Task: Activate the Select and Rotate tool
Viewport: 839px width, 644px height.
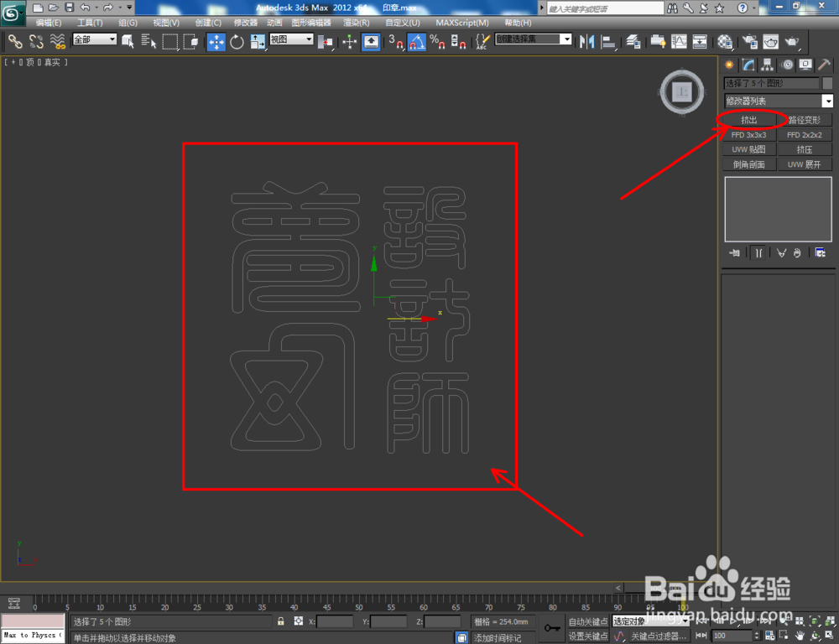Action: pyautogui.click(x=237, y=42)
